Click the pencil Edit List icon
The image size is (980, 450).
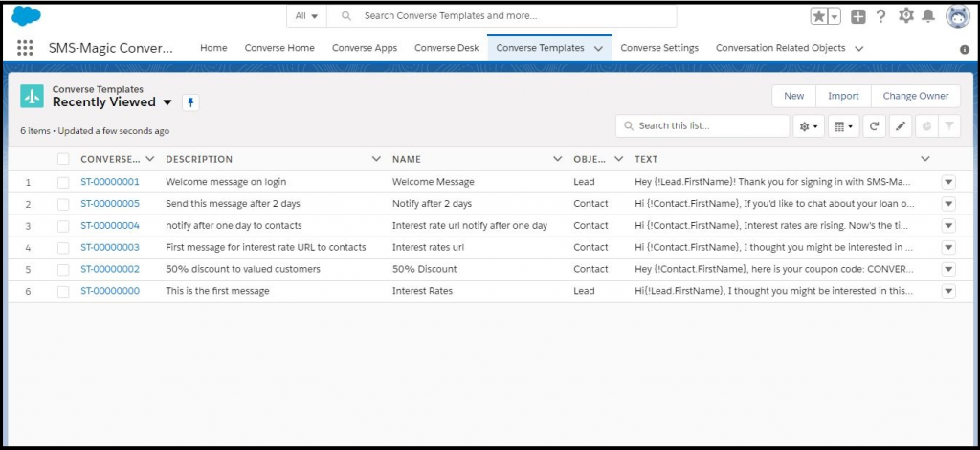[901, 126]
